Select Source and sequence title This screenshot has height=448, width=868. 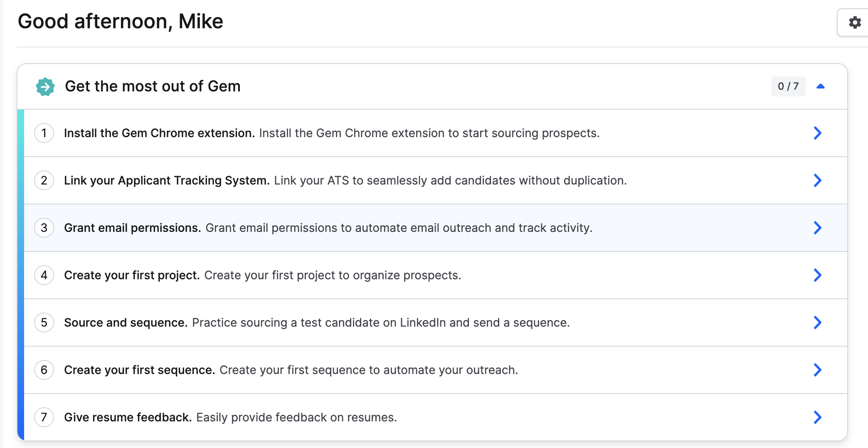(x=126, y=322)
